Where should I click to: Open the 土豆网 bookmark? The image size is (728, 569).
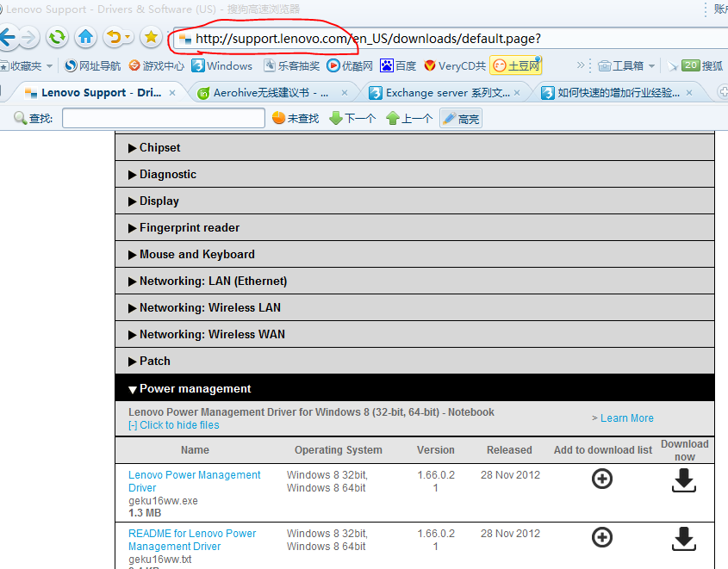[516, 65]
